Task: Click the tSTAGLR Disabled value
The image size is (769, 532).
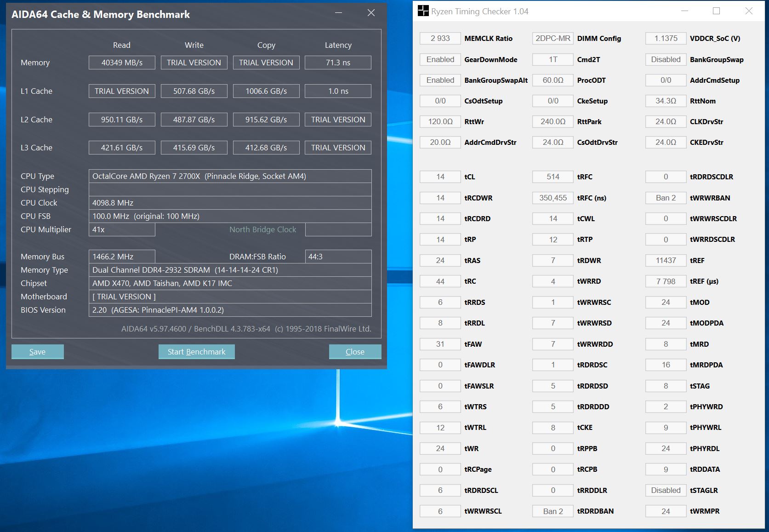Action: (x=666, y=491)
